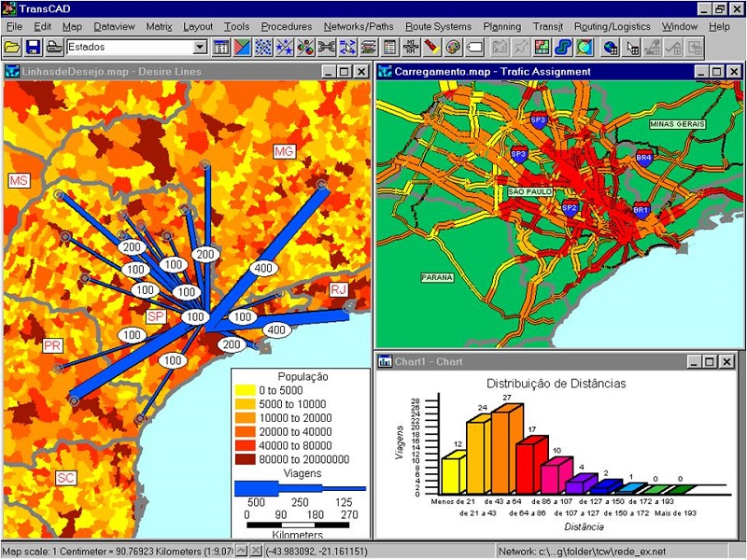The image size is (747, 560).
Task: Click the grayed pen editing icon
Action: coord(653,48)
